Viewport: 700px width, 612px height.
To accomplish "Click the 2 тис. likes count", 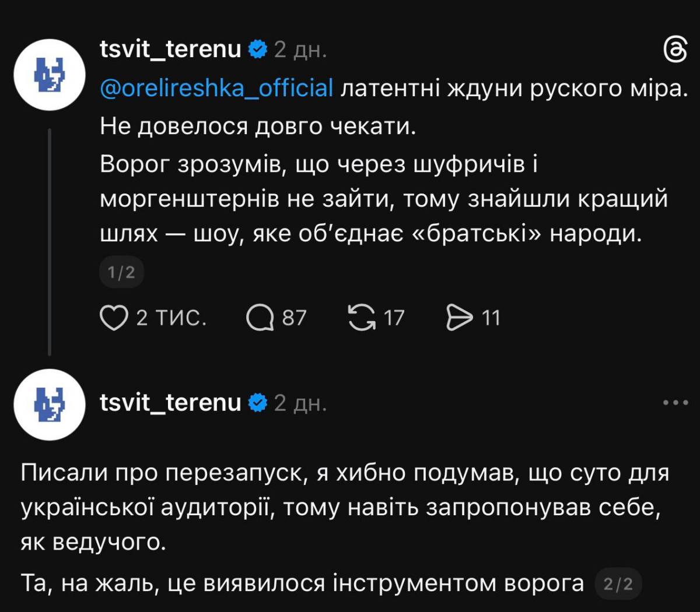I will click(171, 318).
